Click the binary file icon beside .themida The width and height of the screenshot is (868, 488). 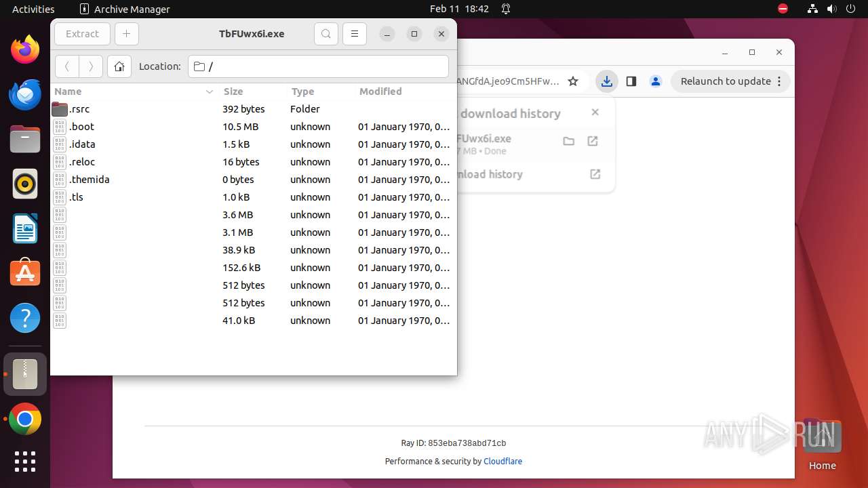point(60,180)
